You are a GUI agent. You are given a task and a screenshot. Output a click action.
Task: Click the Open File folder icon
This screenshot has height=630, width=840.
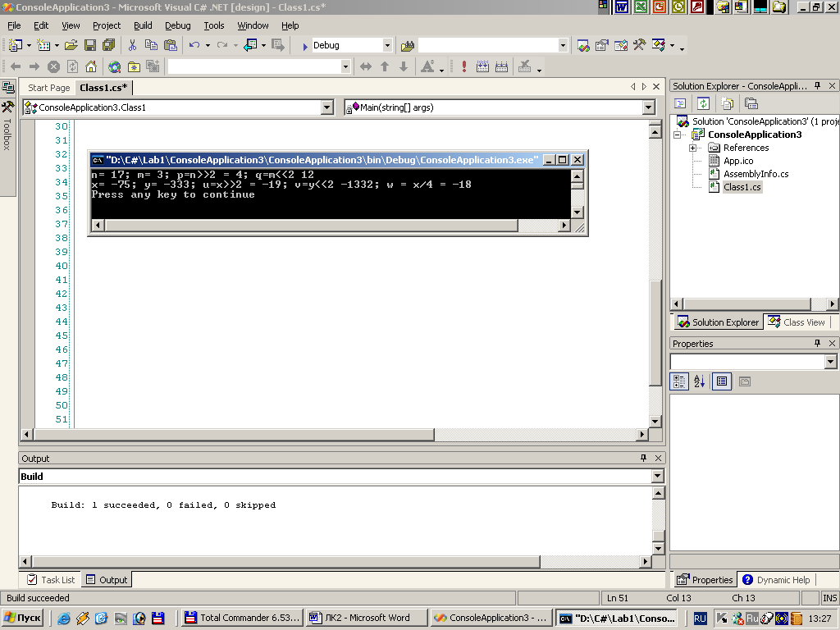coord(71,46)
